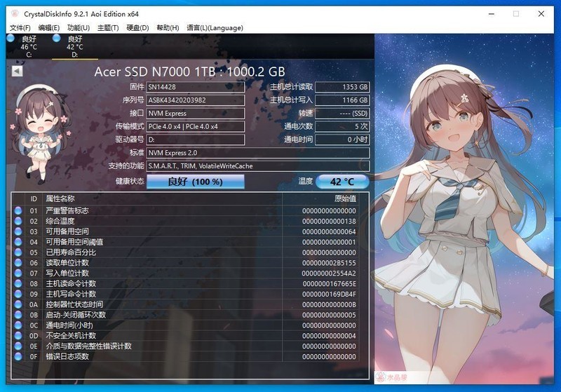The image size is (561, 392).
Task: Click the drive letter field D:
Action: pos(196,140)
